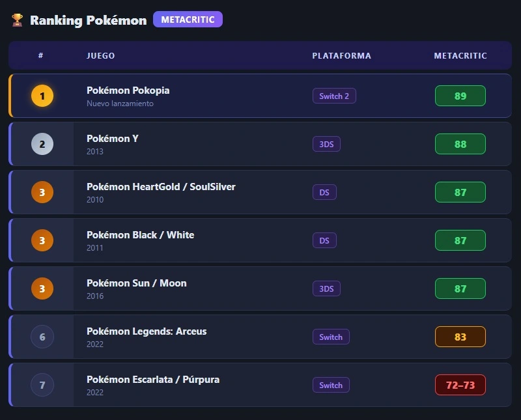Select the bronze medal next to Pokémon Sun / Moon

coord(42,288)
